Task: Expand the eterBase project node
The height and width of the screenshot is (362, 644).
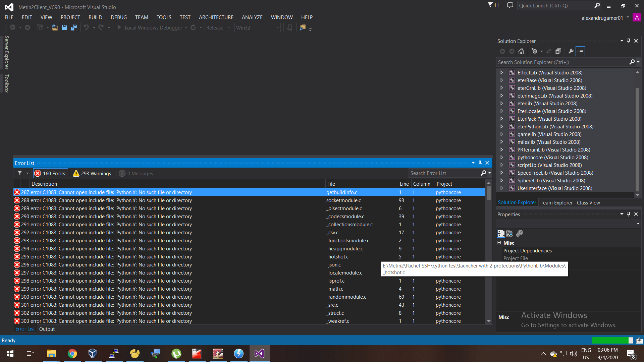Action: pos(501,80)
